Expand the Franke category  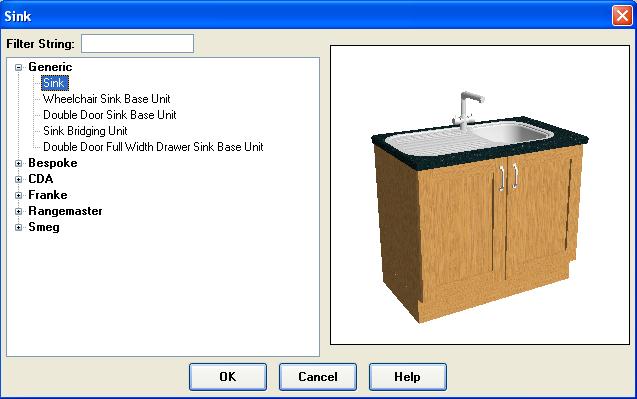18,195
